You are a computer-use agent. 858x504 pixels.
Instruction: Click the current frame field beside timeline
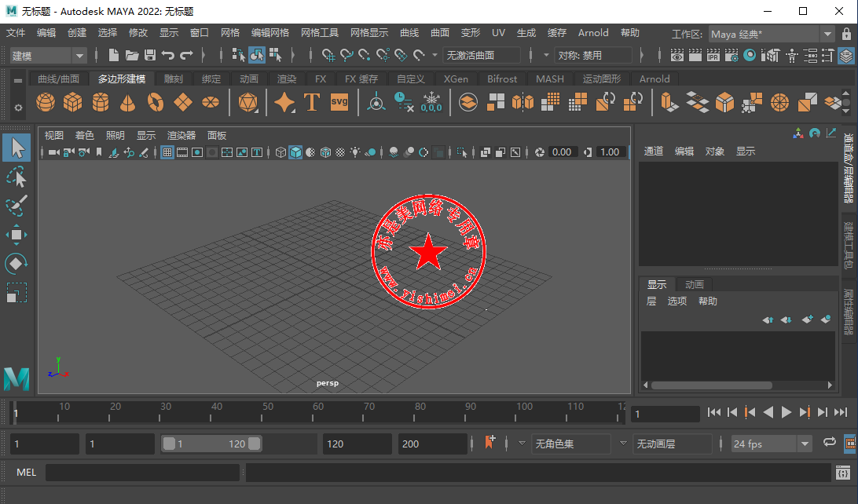coord(665,414)
